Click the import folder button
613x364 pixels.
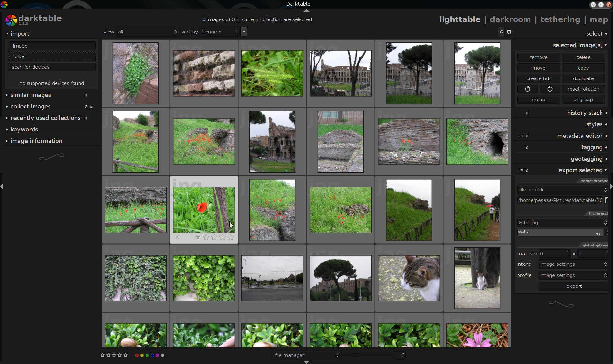coord(52,56)
